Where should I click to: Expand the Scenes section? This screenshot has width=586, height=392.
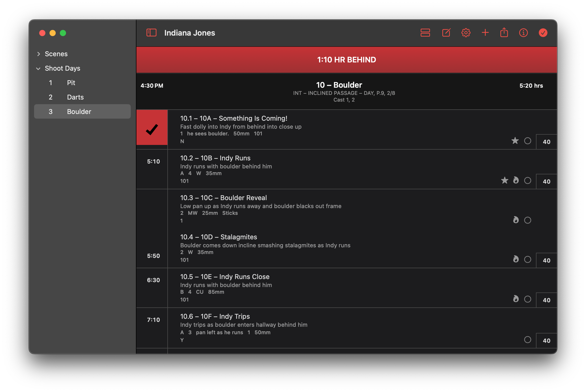[39, 54]
